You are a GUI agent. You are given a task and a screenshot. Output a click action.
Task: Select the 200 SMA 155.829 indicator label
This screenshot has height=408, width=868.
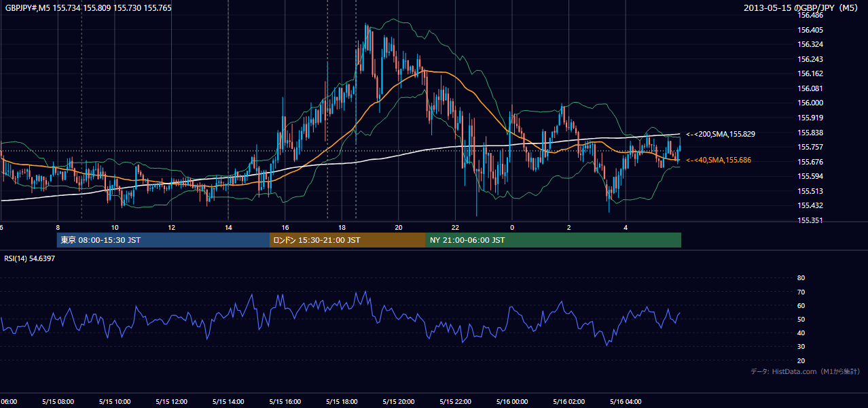721,134
